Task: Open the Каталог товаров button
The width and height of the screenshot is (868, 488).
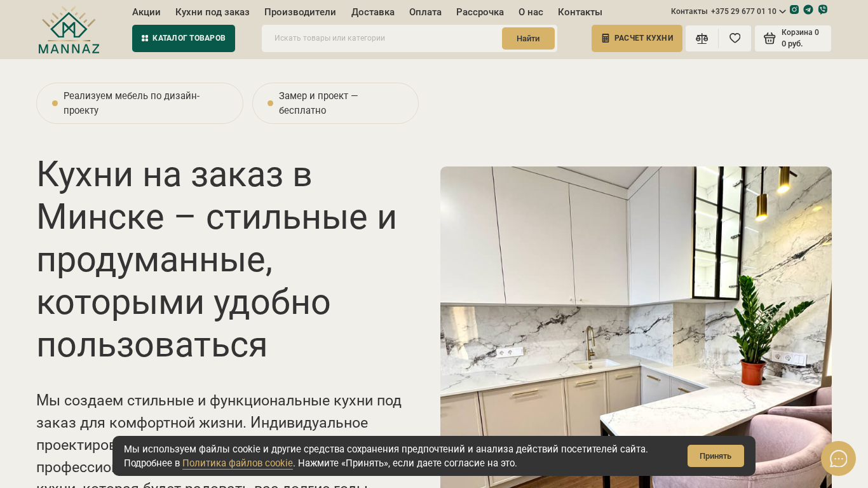Action: pos(184,38)
